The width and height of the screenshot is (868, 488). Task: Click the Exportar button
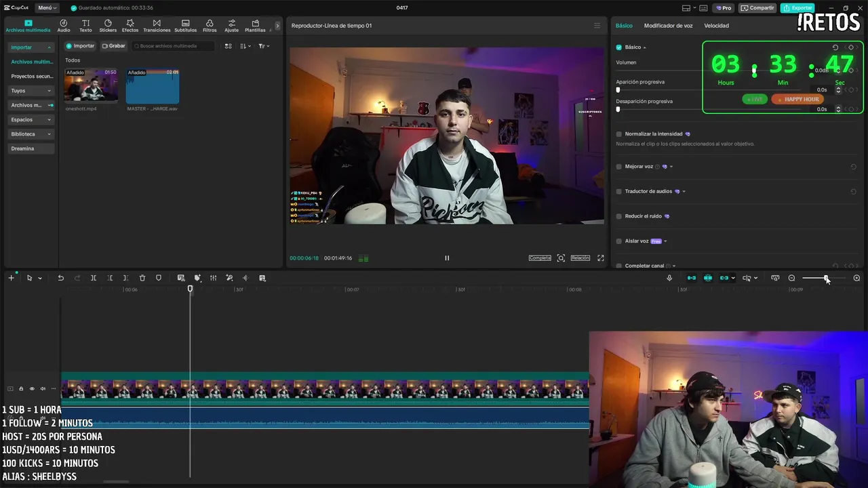coord(797,8)
